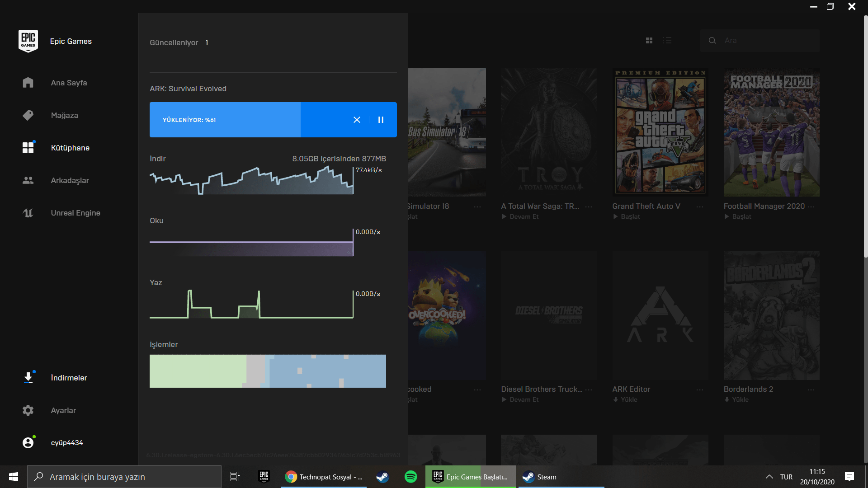Expand the Borderlands 2 more options menu

point(811,389)
